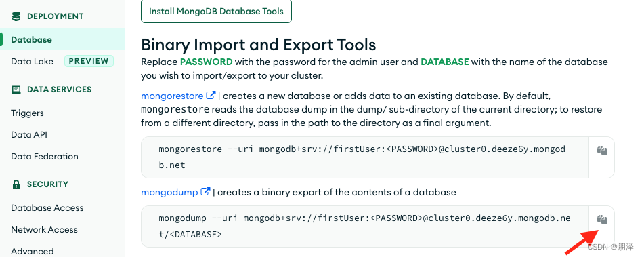This screenshot has height=257, width=644.
Task: Copy the mongodump command
Action: 602,220
